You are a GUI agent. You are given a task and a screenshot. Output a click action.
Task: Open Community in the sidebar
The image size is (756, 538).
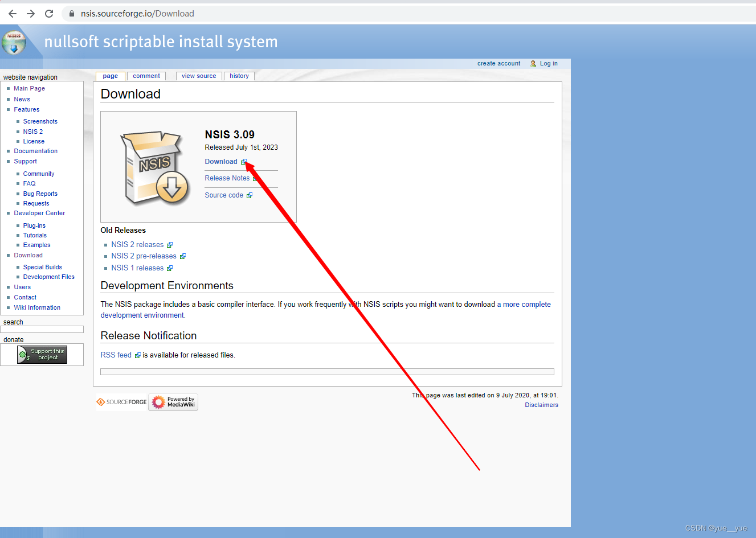(x=39, y=174)
